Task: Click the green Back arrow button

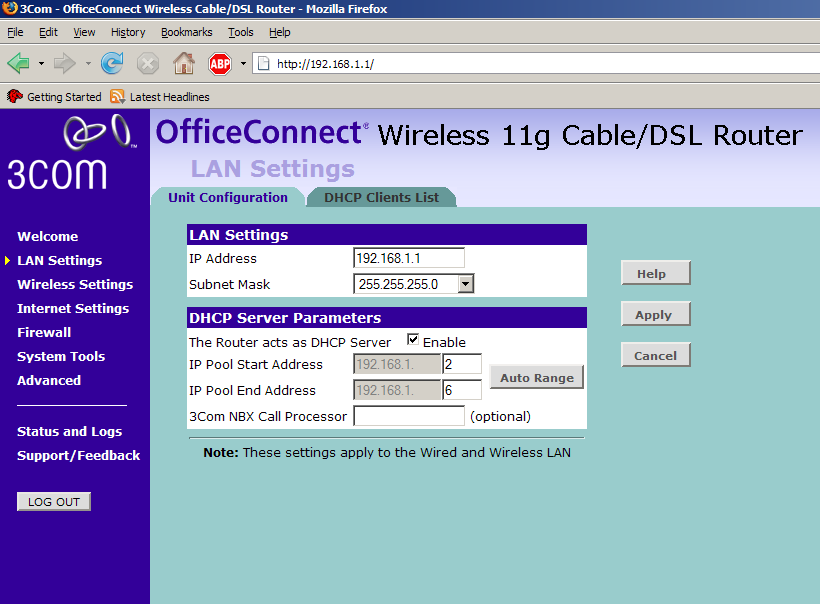Action: pyautogui.click(x=19, y=63)
